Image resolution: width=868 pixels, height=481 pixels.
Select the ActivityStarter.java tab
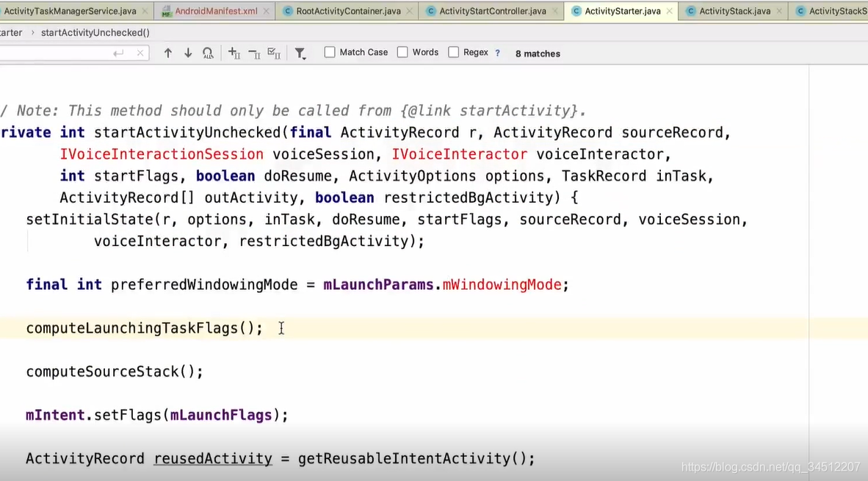[x=622, y=11]
